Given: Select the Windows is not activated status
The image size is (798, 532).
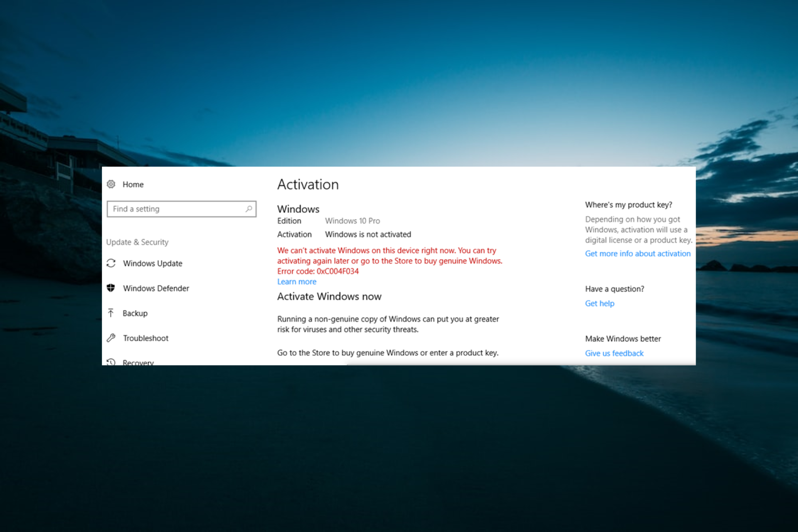Looking at the screenshot, I should pyautogui.click(x=368, y=234).
